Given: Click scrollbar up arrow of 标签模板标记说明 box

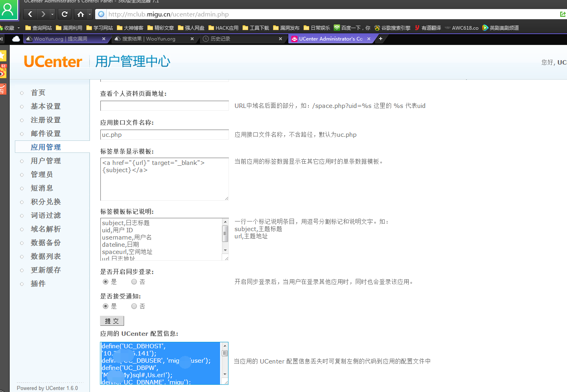Looking at the screenshot, I should [x=225, y=221].
